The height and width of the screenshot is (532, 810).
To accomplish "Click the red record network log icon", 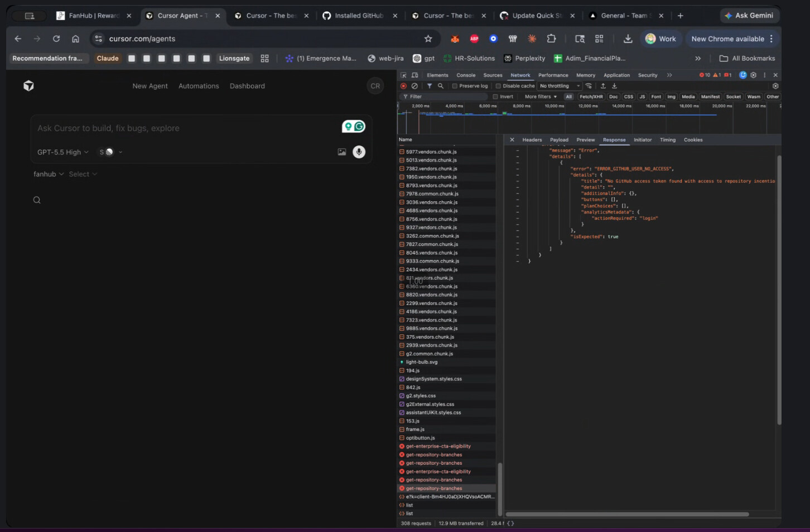I will click(x=403, y=86).
